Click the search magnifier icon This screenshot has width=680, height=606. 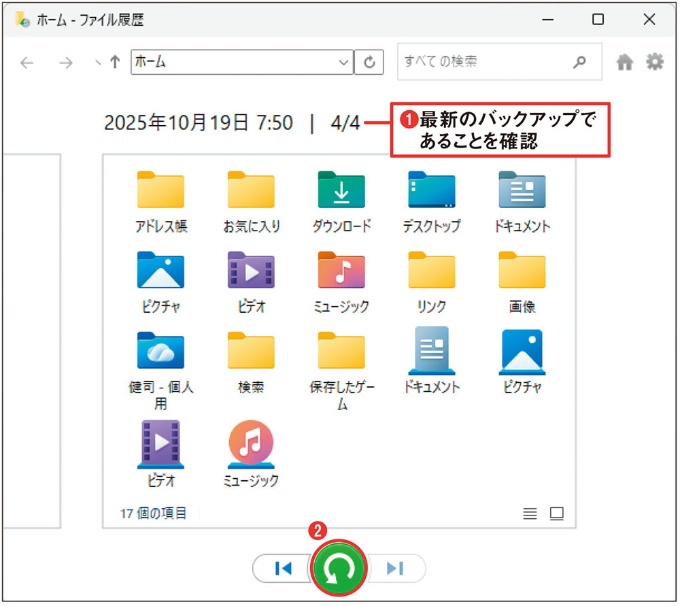click(579, 62)
